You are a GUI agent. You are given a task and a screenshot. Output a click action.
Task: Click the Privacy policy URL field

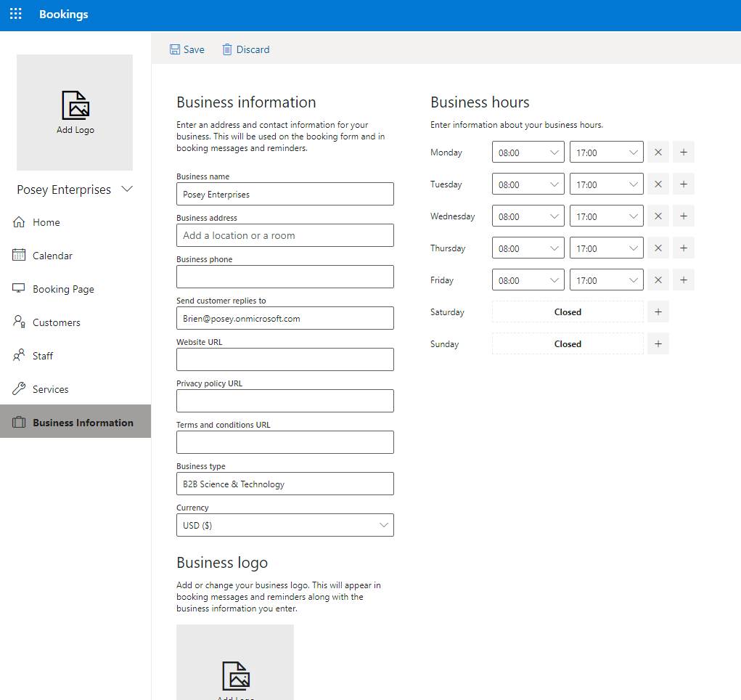285,401
